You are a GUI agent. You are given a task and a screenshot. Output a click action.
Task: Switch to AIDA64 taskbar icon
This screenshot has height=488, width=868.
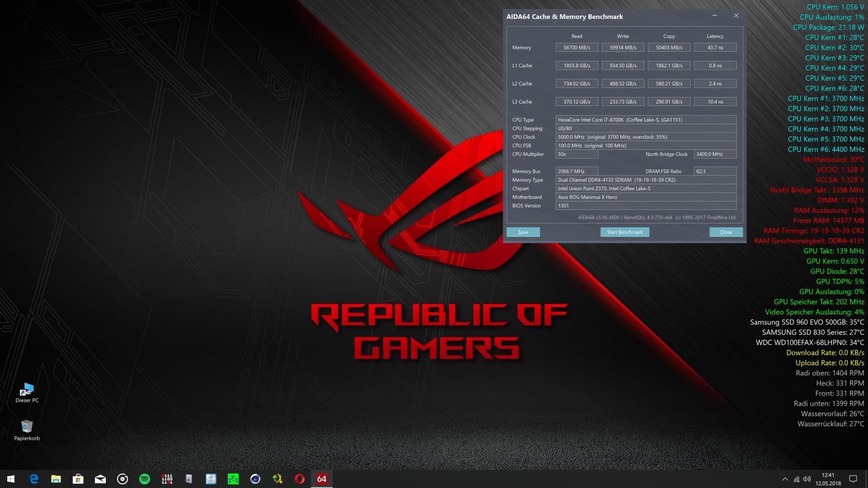(322, 479)
